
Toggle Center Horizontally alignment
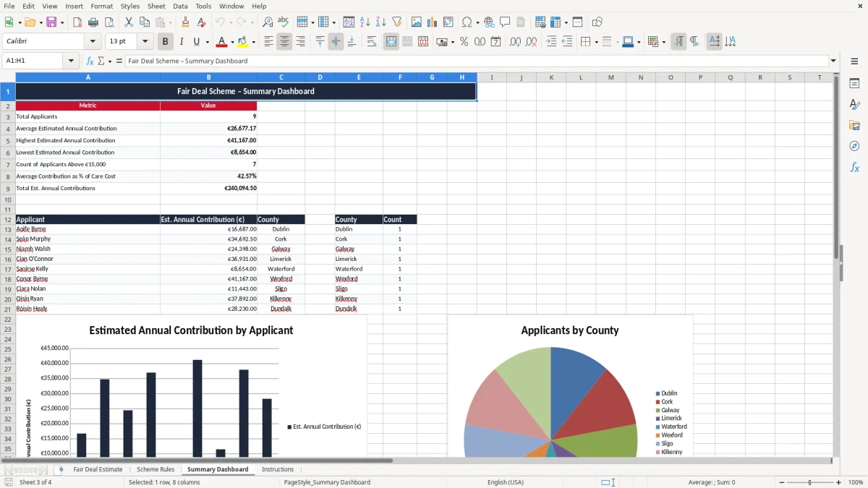pyautogui.click(x=284, y=42)
